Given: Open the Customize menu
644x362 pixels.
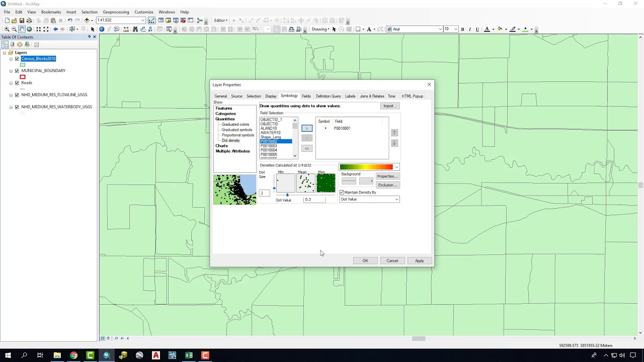Looking at the screenshot, I should coord(144,12).
